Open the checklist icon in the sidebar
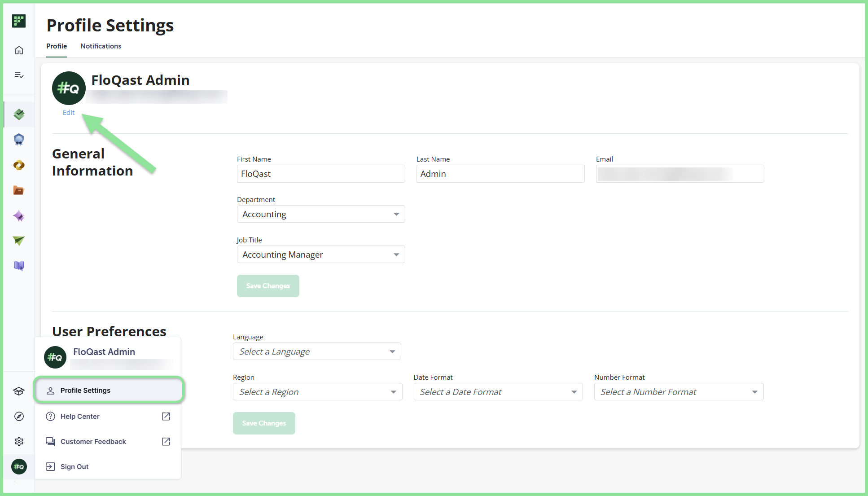This screenshot has width=868, height=496. click(x=19, y=75)
